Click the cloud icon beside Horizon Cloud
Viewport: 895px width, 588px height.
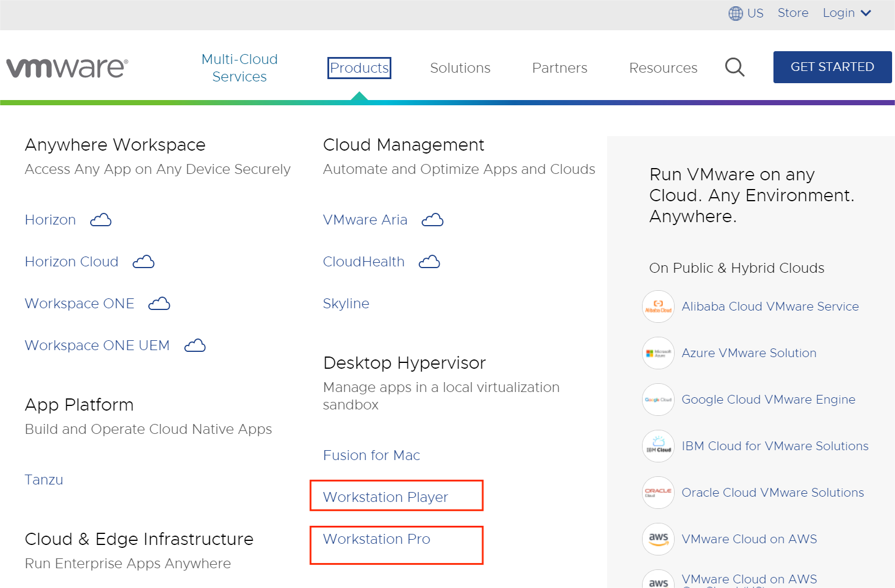coord(144,262)
